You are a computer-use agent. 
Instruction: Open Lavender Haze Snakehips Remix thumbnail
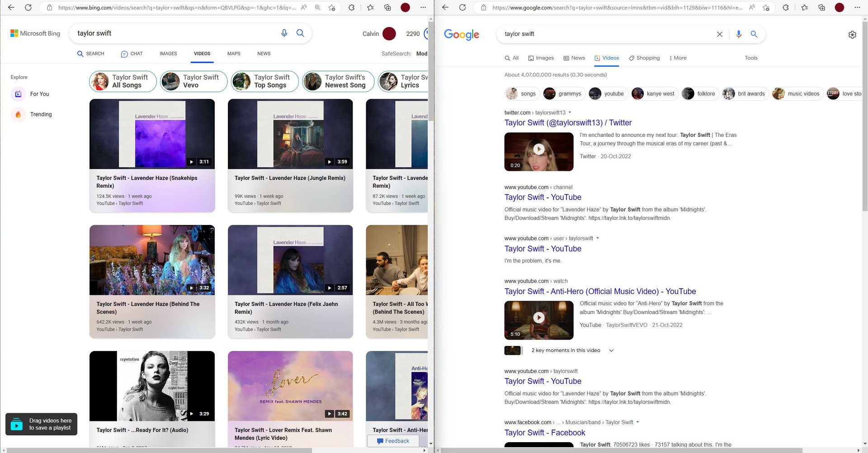click(x=152, y=134)
